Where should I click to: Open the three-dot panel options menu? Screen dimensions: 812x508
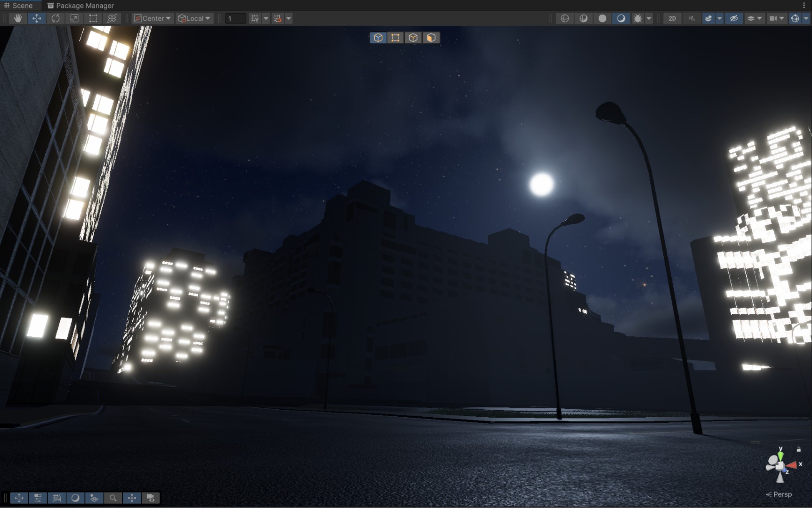804,6
